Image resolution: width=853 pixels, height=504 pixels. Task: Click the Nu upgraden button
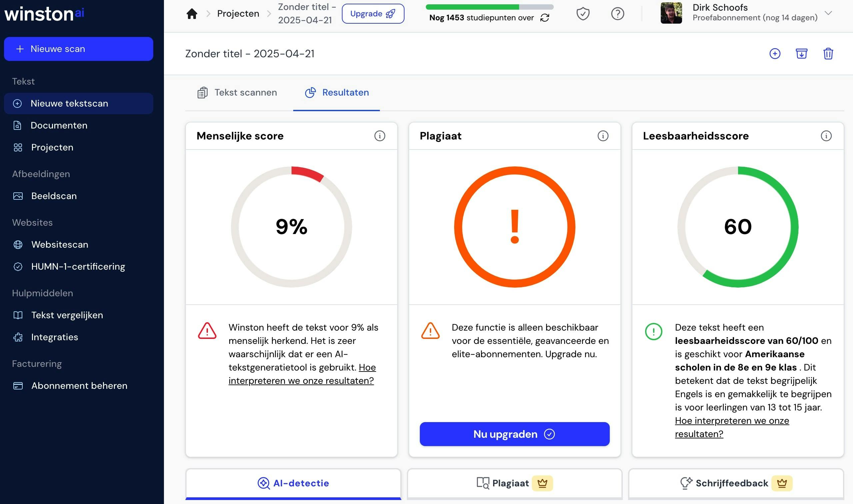tap(514, 434)
